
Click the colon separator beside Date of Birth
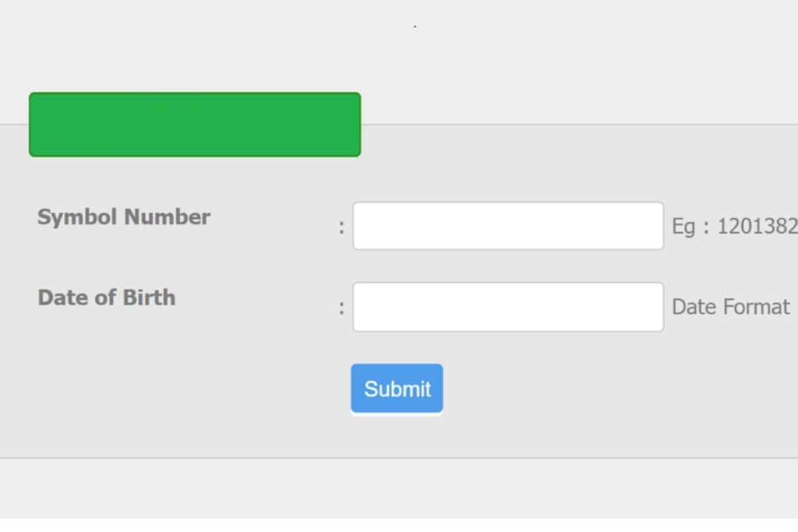pyautogui.click(x=341, y=308)
